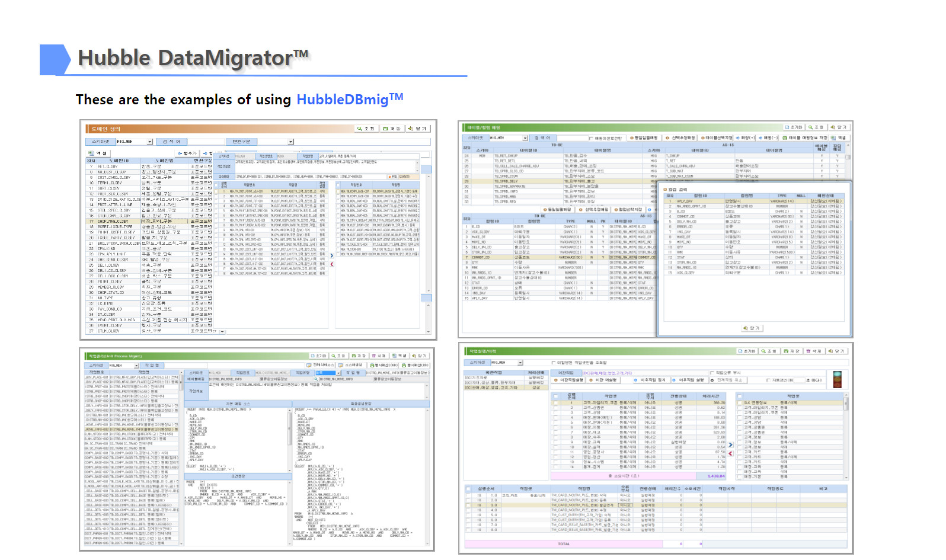The image size is (946, 560).
Task: Click 전체작업 취소 button in 작업실행/이력
Action: click(x=729, y=380)
